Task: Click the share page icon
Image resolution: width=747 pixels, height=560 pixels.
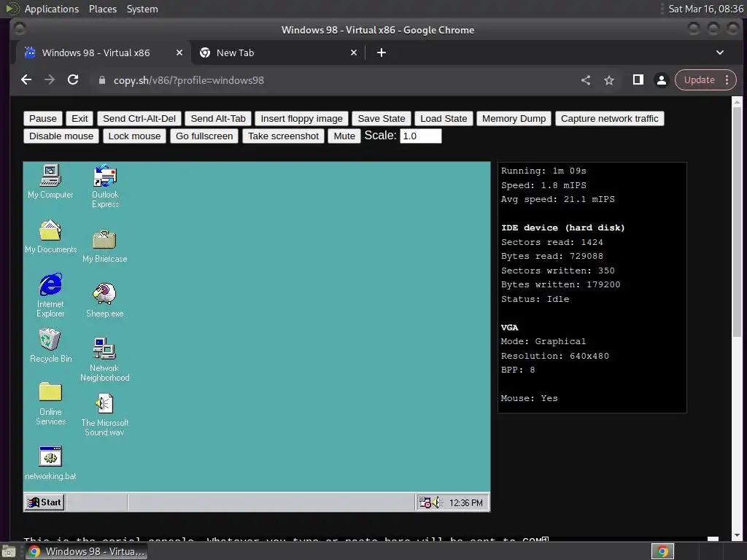Action: (586, 80)
